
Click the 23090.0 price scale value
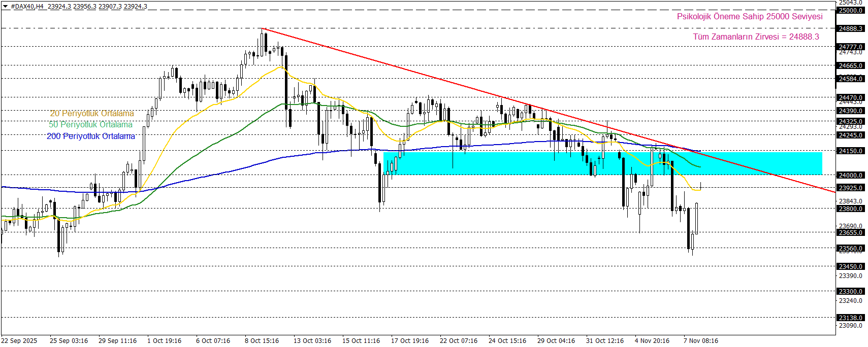click(851, 325)
